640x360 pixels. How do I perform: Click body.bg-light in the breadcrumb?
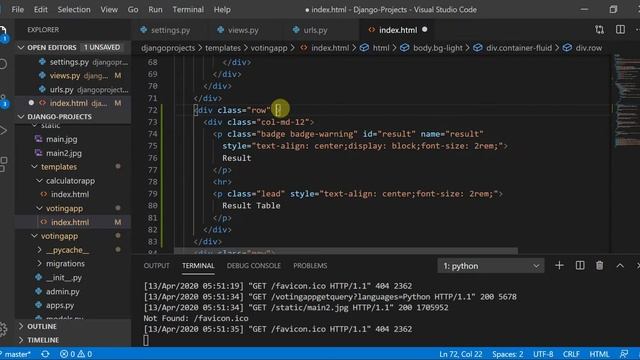coord(431,48)
